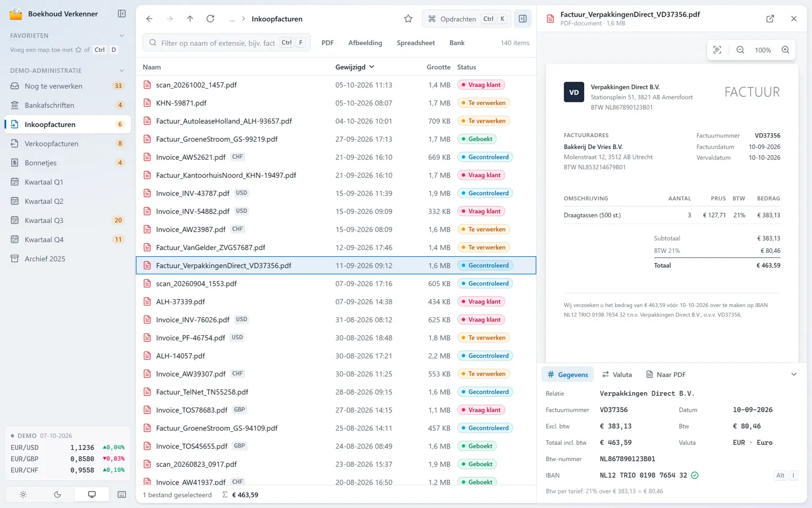Click the PDF icon of KHN-59871.pdf
The height and width of the screenshot is (508, 812).
tap(147, 103)
